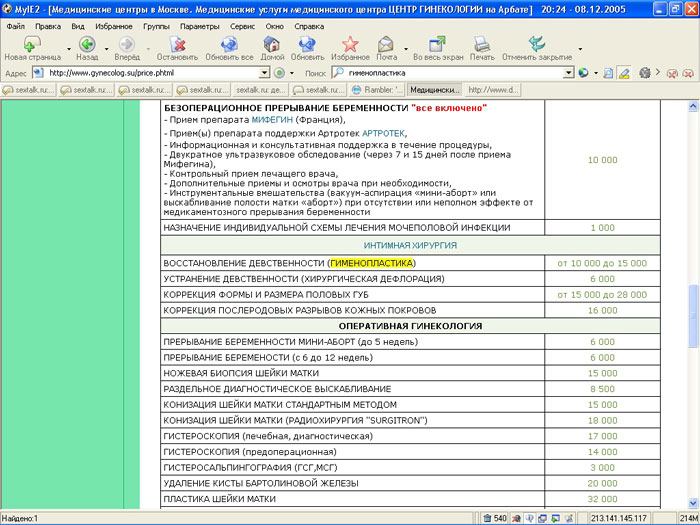Image resolution: width=700 pixels, height=525 pixels.
Task: Click the Refresh All (Обновить все) icon
Action: point(229,45)
